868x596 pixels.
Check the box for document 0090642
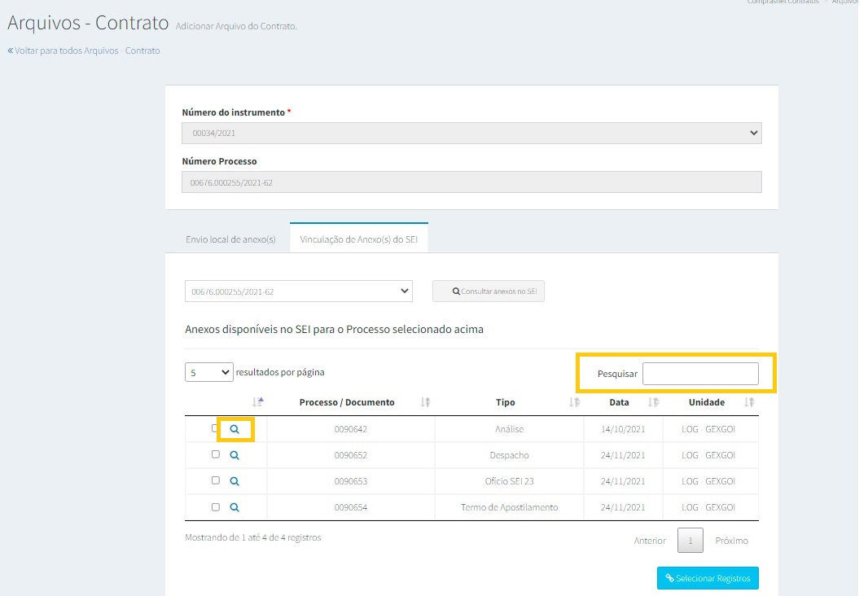pos(215,428)
